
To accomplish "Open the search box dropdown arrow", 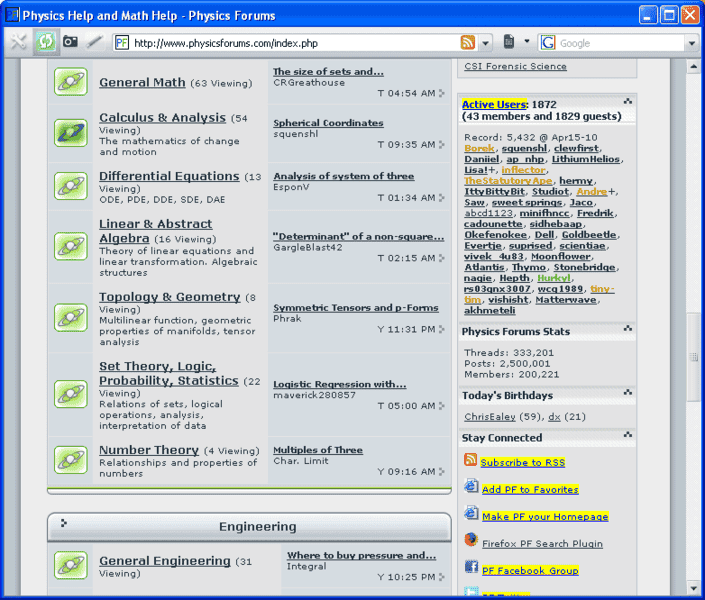I will [x=692, y=44].
